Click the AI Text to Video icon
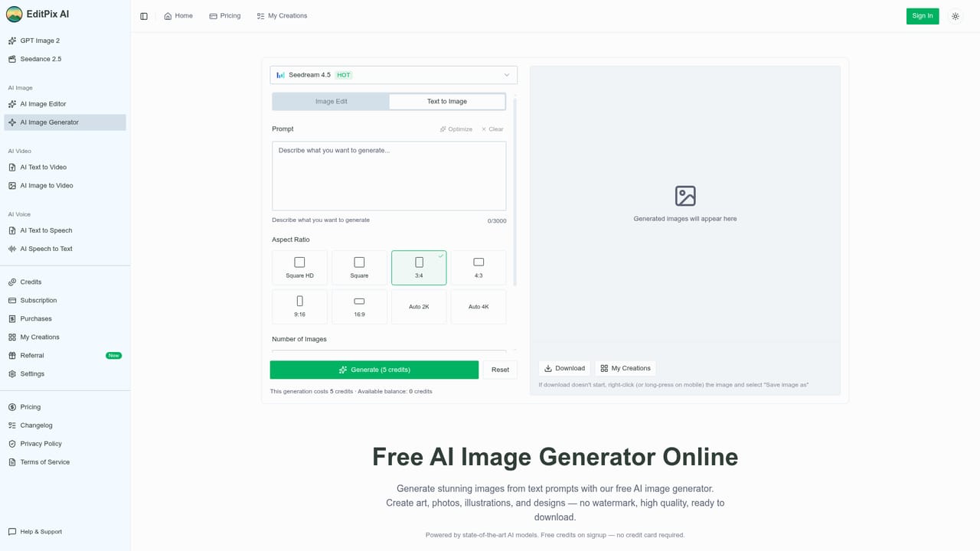The image size is (980, 551). [12, 168]
